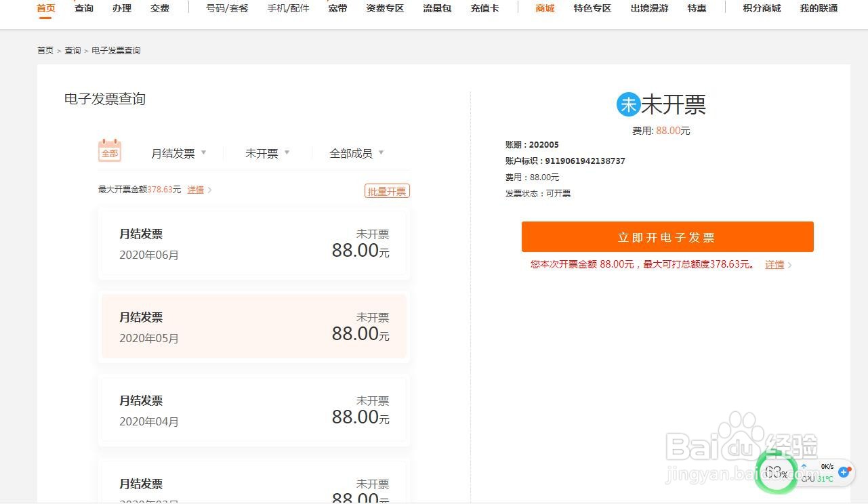Select the highlighted 2020年05月 invoice card
The height and width of the screenshot is (504, 868).
pyautogui.click(x=253, y=327)
